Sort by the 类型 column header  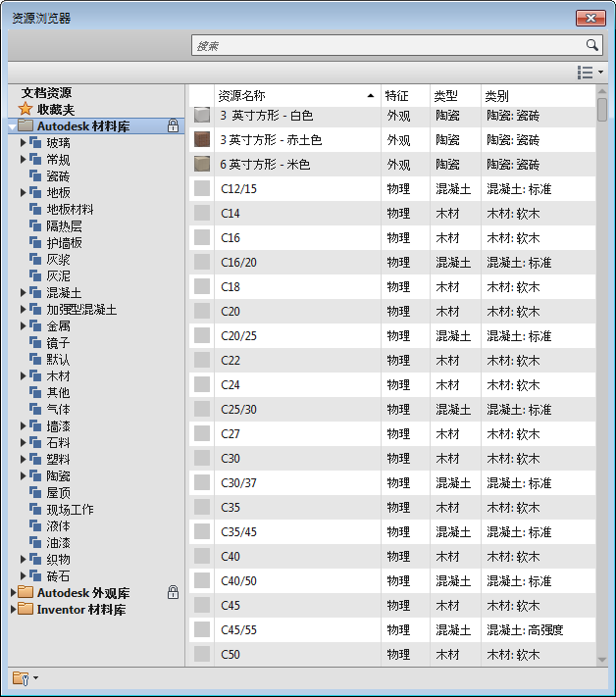(455, 95)
